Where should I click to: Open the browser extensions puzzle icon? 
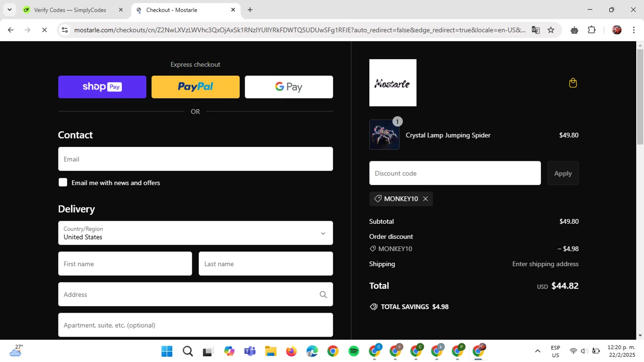click(592, 30)
